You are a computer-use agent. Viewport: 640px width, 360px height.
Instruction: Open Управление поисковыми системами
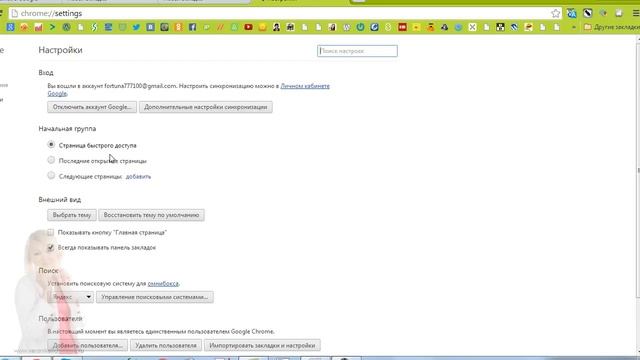point(155,297)
